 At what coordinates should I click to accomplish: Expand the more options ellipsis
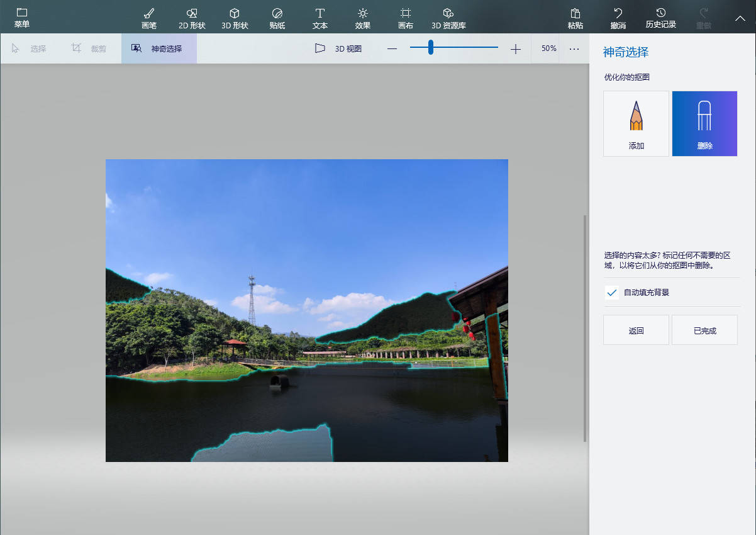coord(574,48)
